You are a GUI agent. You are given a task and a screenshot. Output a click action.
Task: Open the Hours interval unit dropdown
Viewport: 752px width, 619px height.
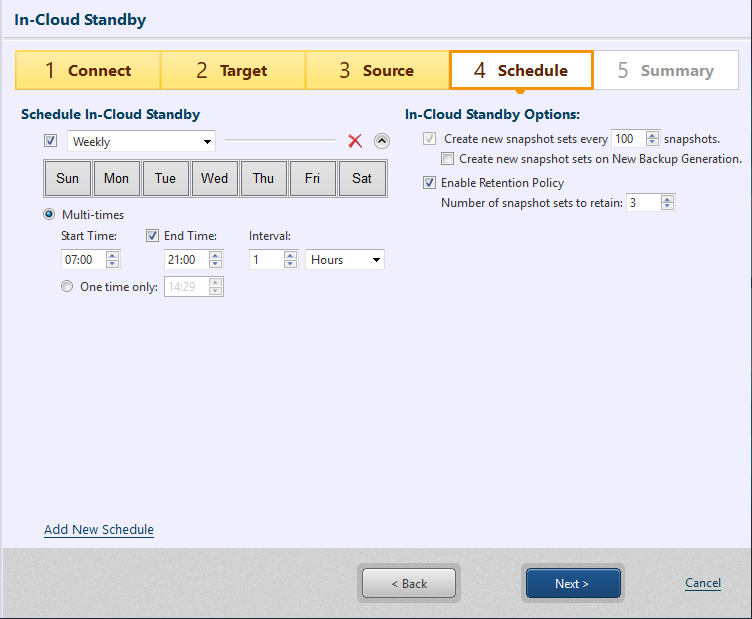pos(345,260)
